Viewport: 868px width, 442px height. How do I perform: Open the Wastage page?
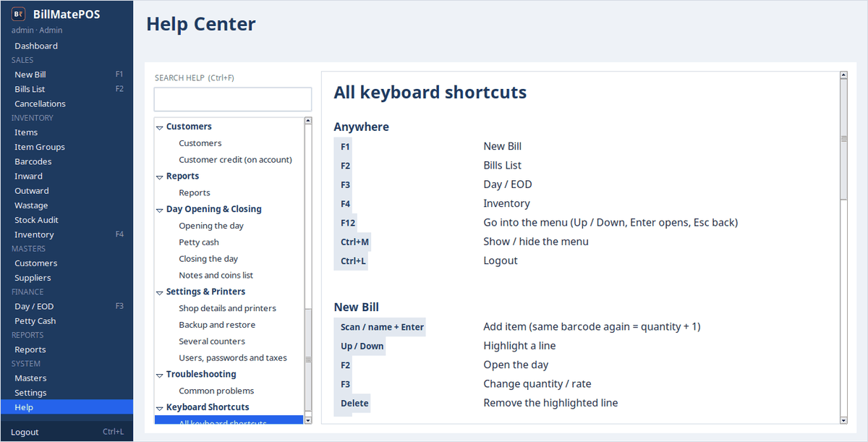click(x=67, y=205)
